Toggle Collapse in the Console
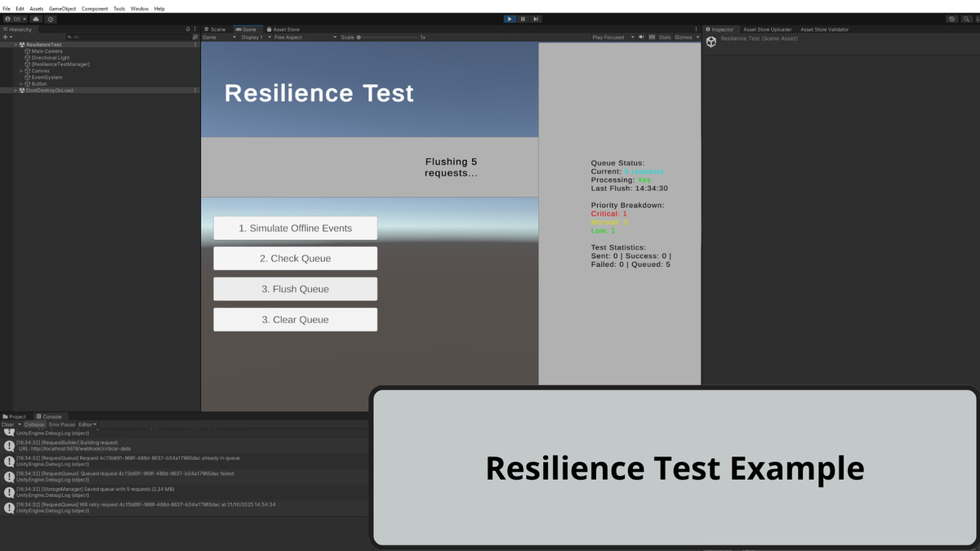This screenshot has width=980, height=551. 34,424
